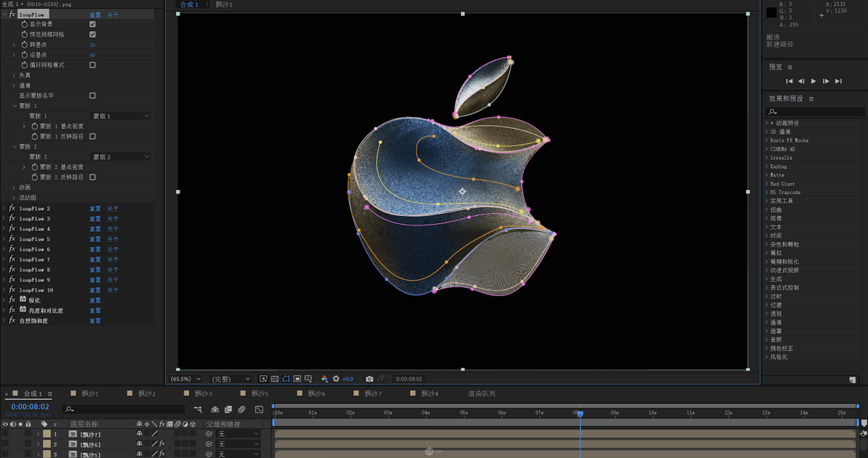Switch to the 飘沙3 timeline tab
Viewport: 868px width, 458px height.
[203, 394]
